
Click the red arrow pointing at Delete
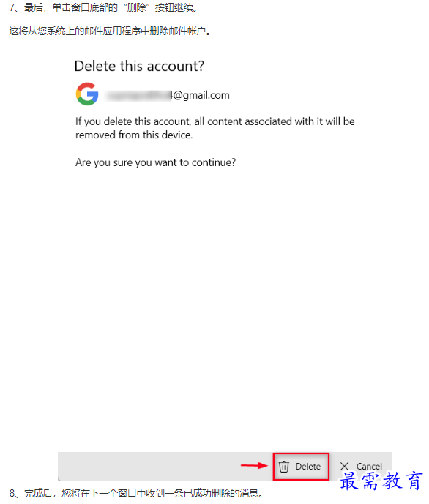(254, 465)
